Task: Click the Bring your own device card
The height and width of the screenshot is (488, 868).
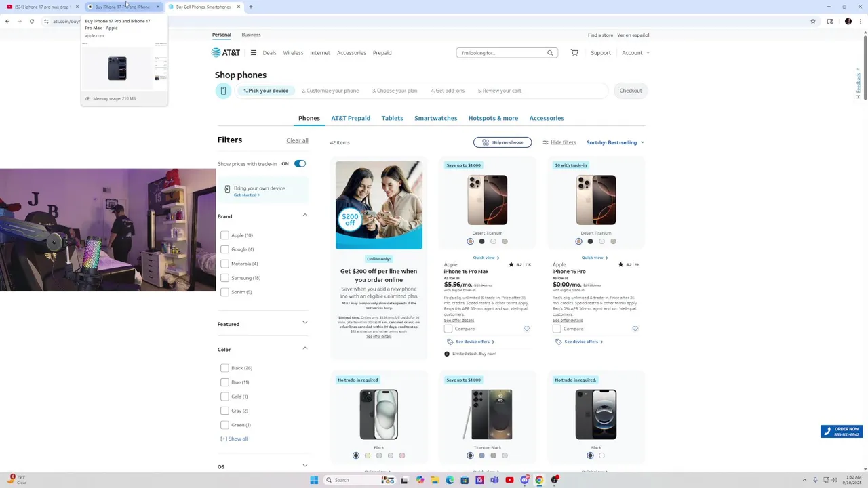Action: [262, 190]
